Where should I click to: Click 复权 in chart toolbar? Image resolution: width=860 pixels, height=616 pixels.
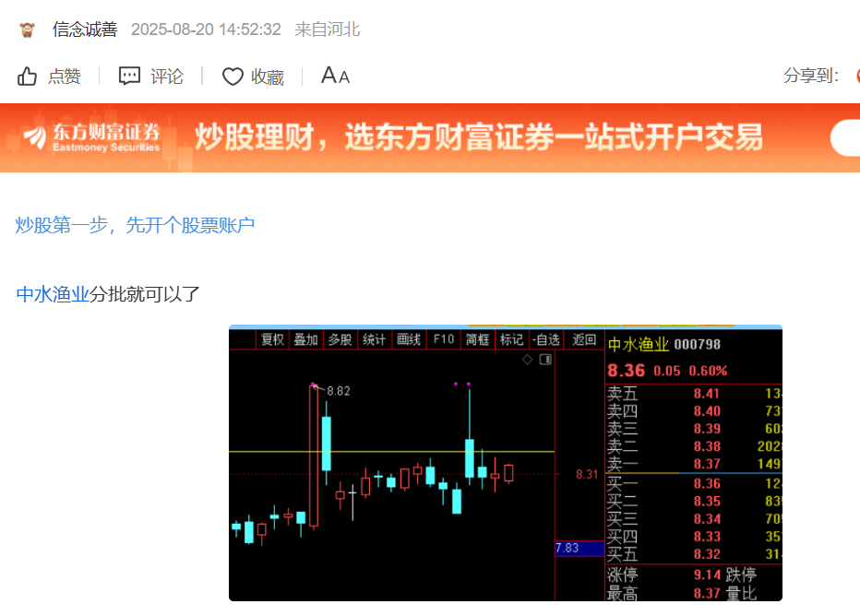(272, 339)
